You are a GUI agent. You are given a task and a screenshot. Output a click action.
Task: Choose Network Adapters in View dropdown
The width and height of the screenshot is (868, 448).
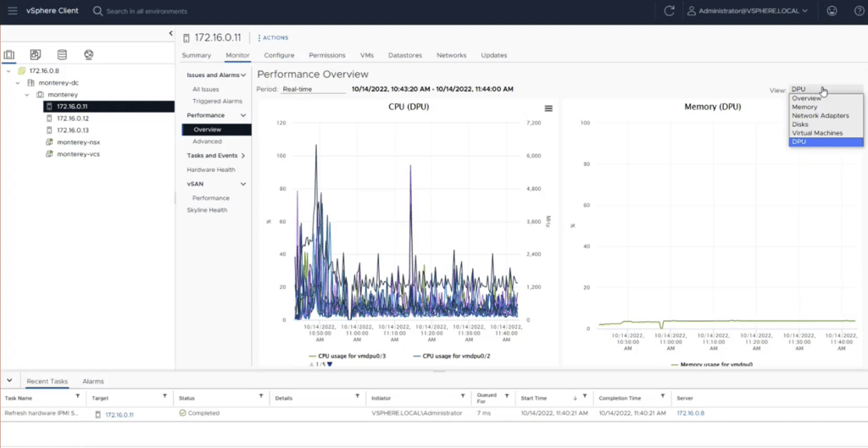(x=826, y=116)
